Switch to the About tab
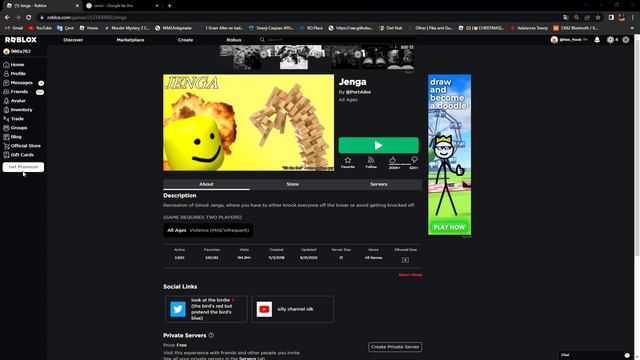The width and height of the screenshot is (640, 360). pyautogui.click(x=206, y=184)
